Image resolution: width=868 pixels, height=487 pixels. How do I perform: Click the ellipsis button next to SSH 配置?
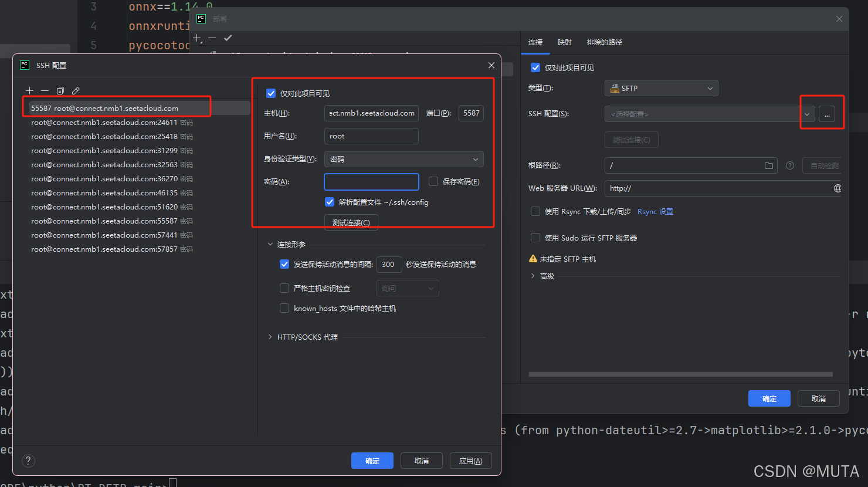point(826,114)
